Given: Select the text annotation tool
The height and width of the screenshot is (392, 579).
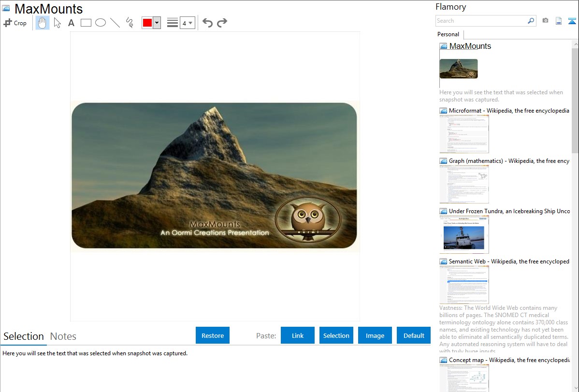Looking at the screenshot, I should click(x=71, y=23).
